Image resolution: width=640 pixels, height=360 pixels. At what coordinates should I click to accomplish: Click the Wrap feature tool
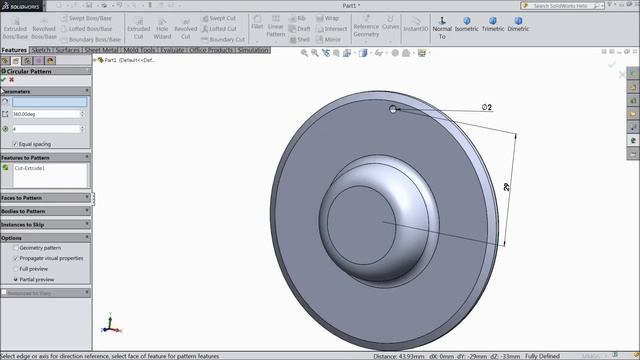[x=327, y=18]
